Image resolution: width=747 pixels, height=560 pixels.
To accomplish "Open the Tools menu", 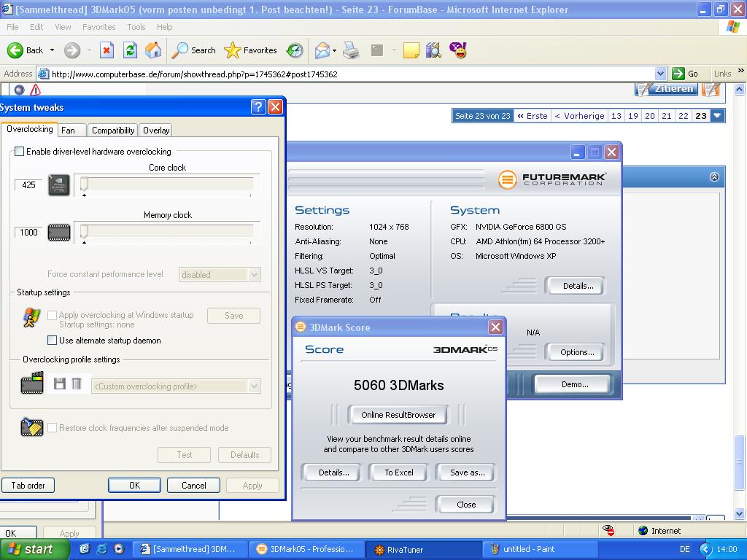I will 136,27.
